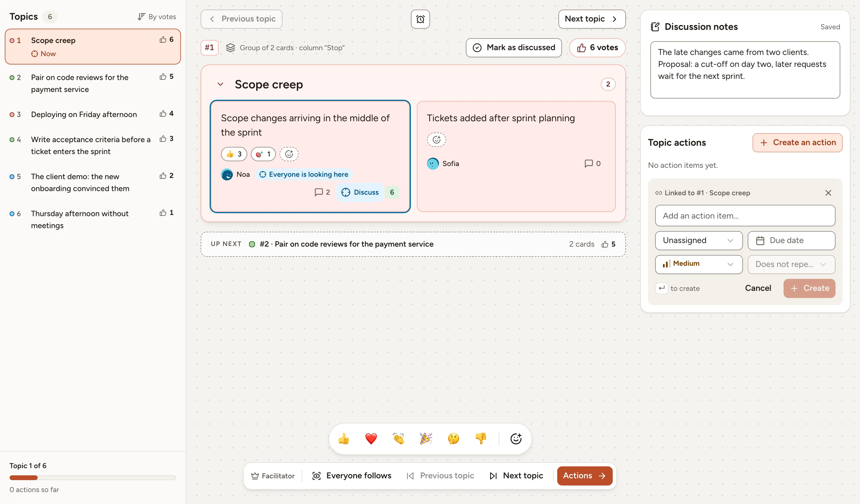Toggle Everyone follows mode

(351, 476)
